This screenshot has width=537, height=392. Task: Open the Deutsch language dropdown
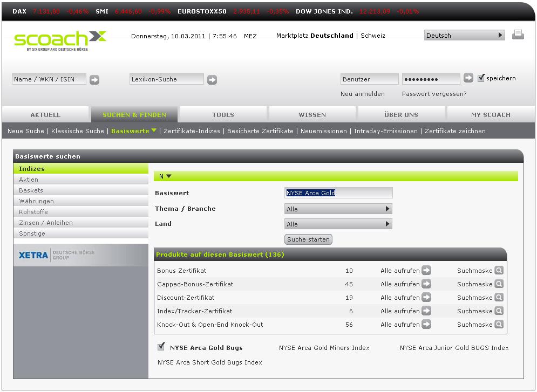point(464,35)
